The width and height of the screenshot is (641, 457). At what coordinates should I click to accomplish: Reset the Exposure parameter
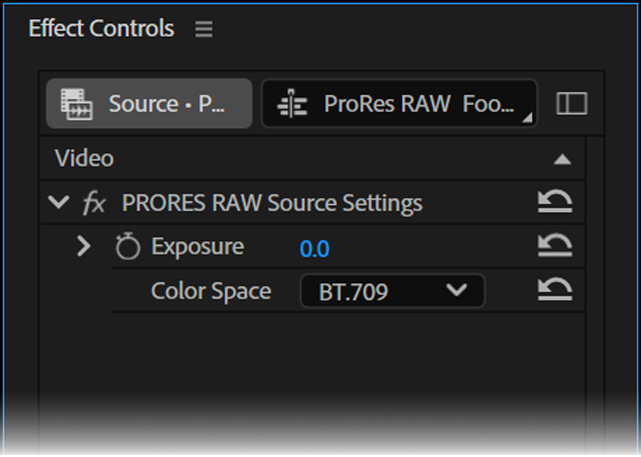[555, 245]
